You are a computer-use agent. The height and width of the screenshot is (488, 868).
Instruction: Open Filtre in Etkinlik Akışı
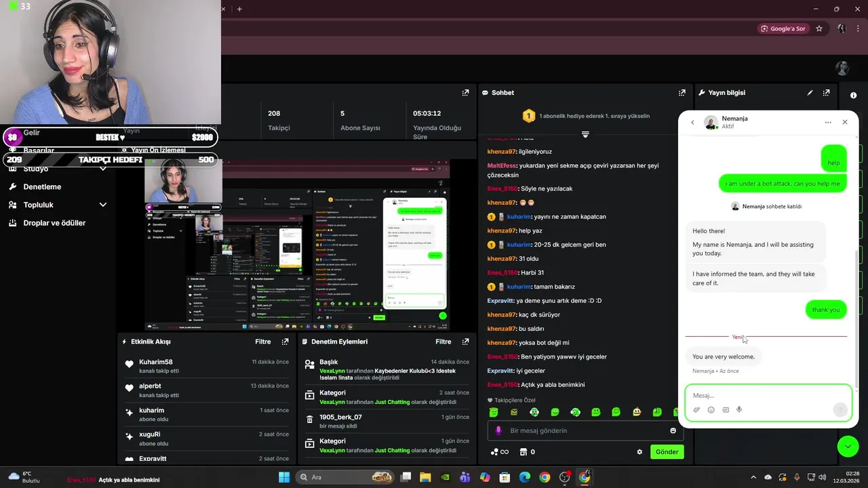(262, 342)
